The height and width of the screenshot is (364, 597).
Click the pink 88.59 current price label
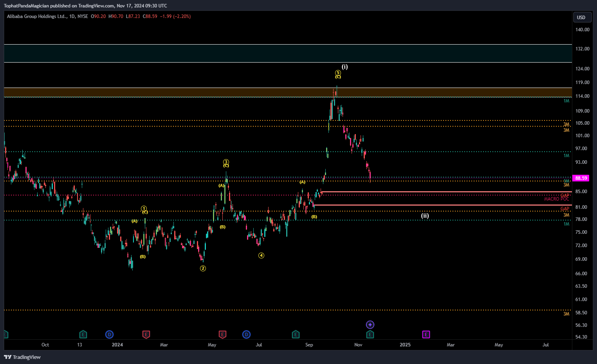coord(581,178)
